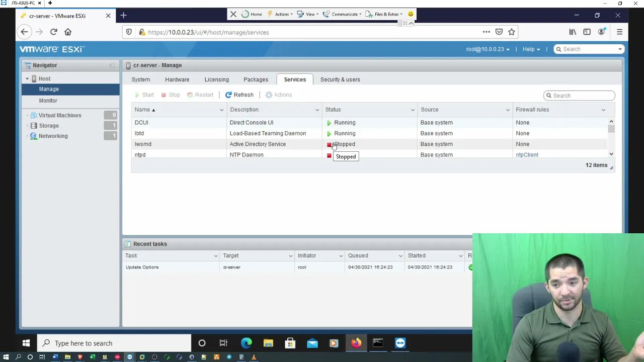This screenshot has width=644, height=362.
Task: Reload the ESXi web page
Action: click(53, 32)
